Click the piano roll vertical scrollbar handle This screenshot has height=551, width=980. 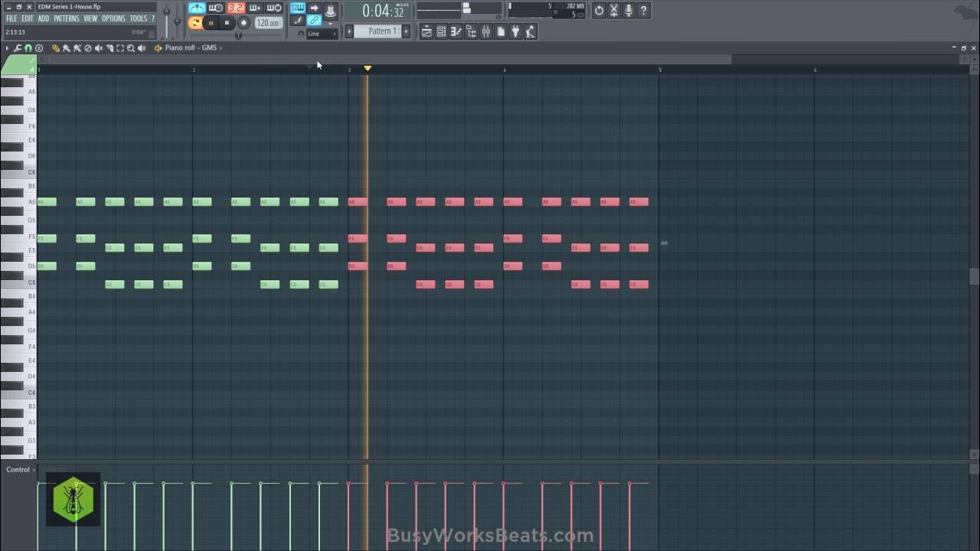pos(974,276)
